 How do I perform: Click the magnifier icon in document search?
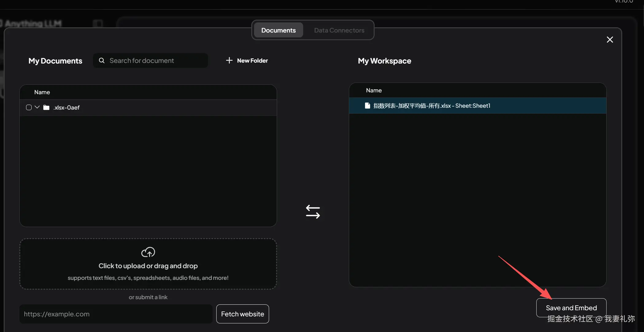(x=102, y=60)
